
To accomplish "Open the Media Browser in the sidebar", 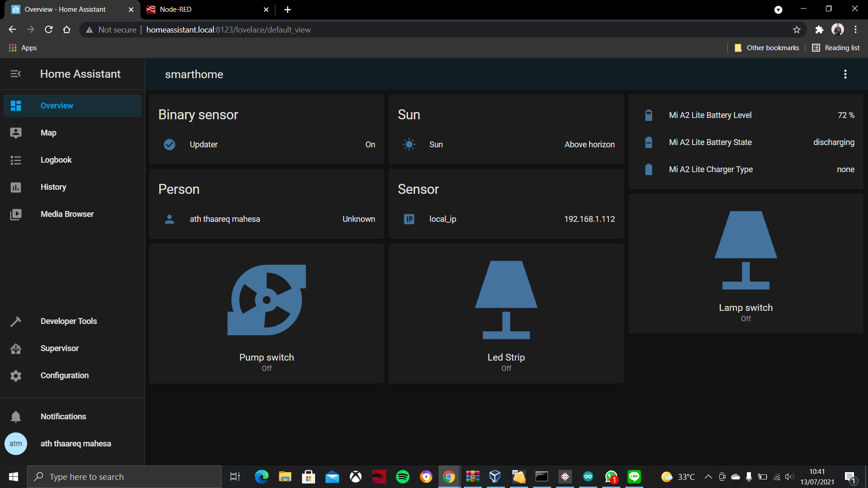I will pyautogui.click(x=72, y=214).
